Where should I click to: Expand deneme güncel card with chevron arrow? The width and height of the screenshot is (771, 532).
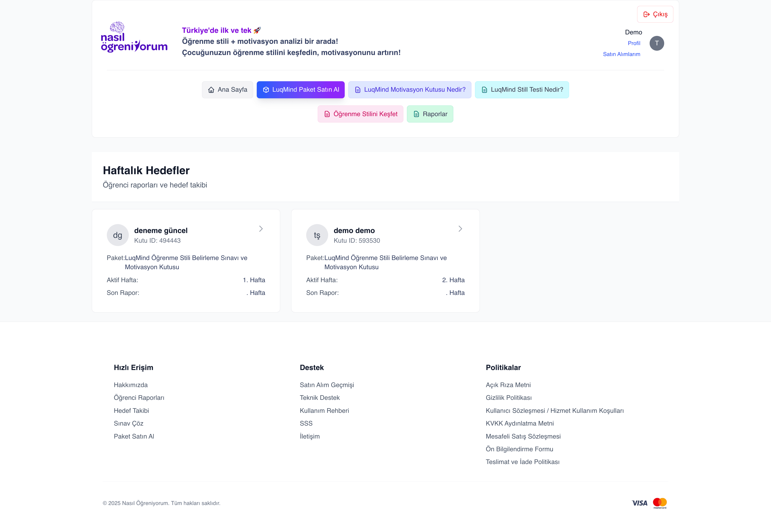261,229
